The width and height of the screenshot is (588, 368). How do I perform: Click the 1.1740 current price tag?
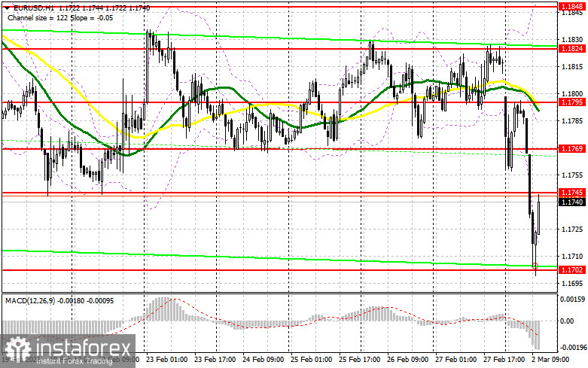572,202
